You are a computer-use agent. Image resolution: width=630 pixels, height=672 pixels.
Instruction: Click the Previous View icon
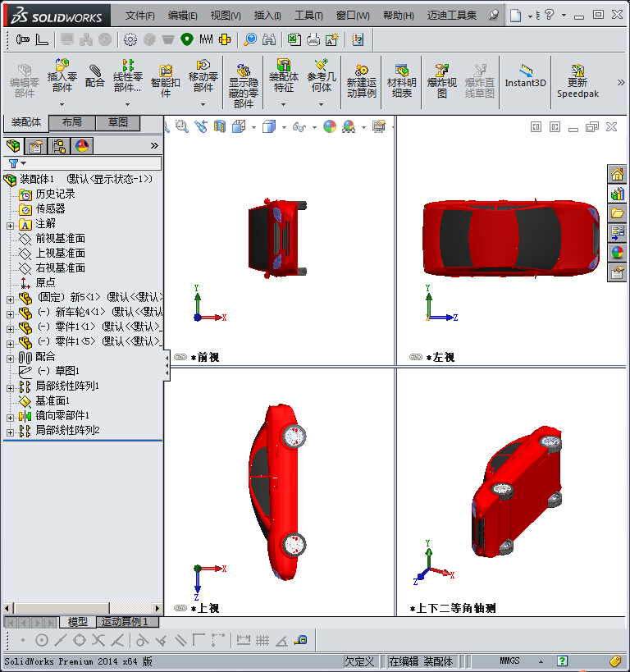click(201, 126)
